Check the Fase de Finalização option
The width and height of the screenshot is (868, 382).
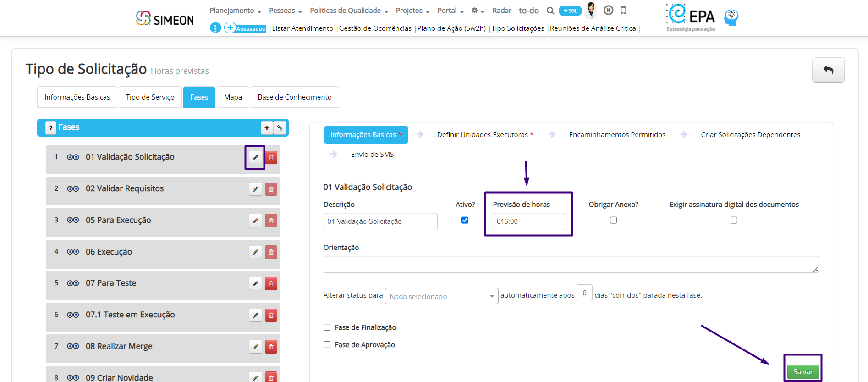(327, 327)
